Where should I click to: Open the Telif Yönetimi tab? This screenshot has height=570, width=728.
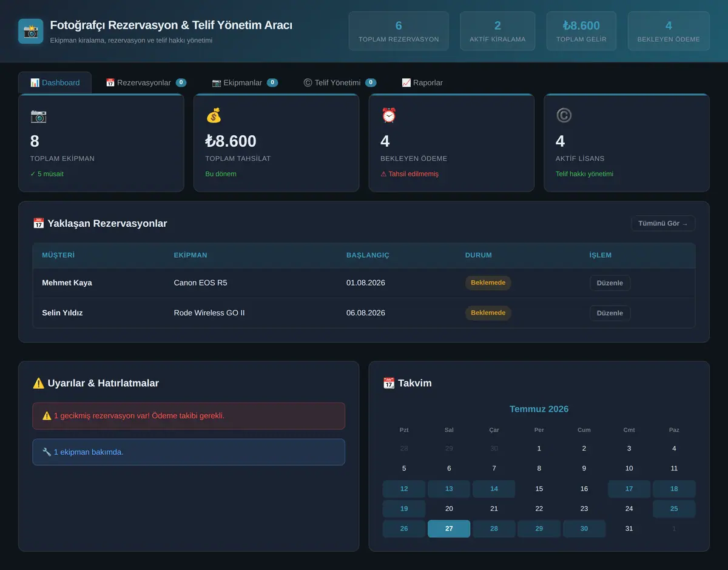(340, 82)
